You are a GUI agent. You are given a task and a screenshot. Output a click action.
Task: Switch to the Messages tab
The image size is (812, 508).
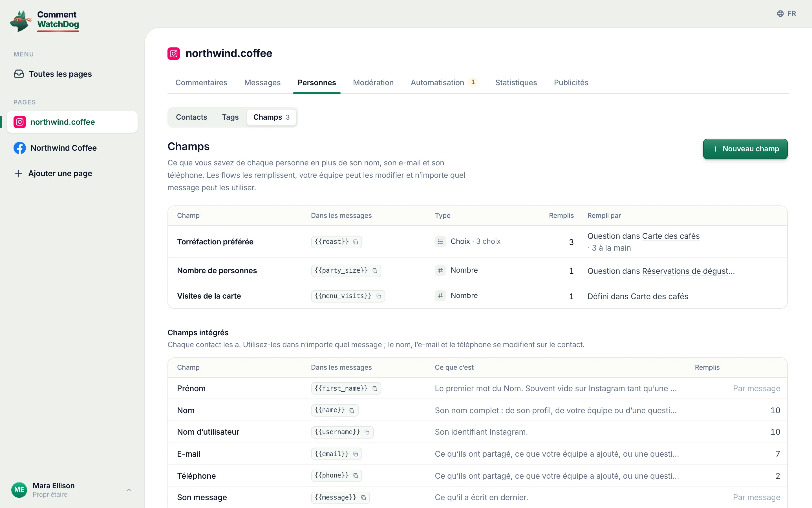[x=262, y=83]
